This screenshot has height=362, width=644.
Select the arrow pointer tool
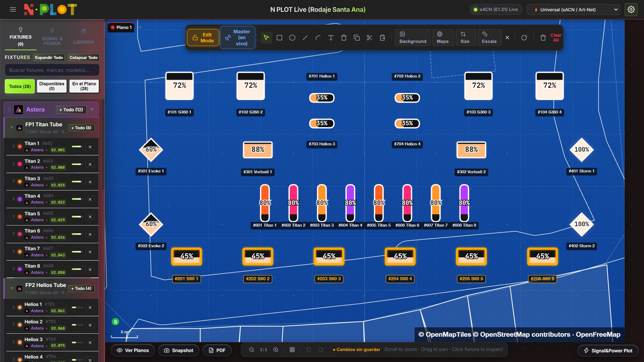266,38
